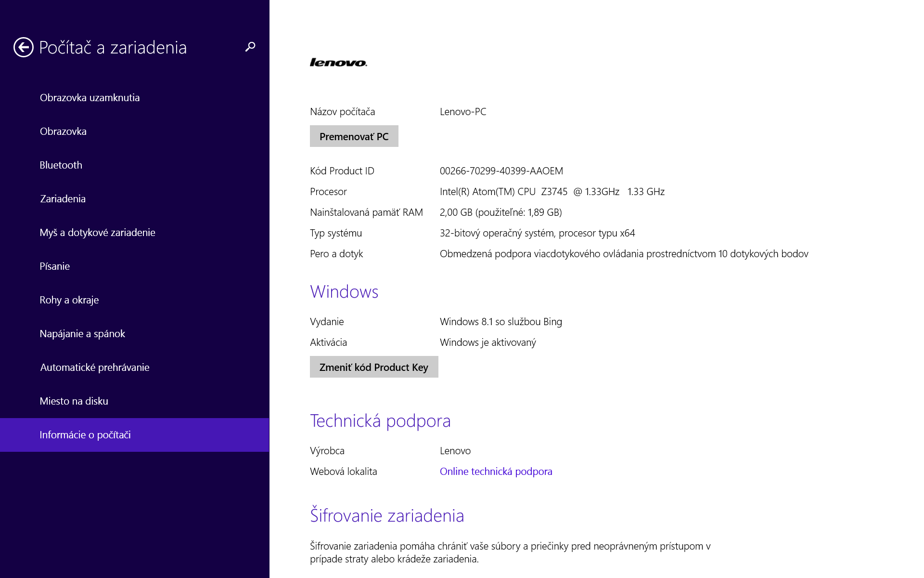Click Pero a dotyk label
This screenshot has width=924, height=578.
click(336, 254)
